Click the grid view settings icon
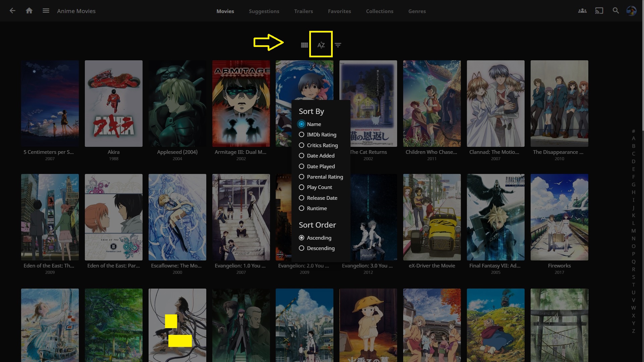The height and width of the screenshot is (362, 644). point(304,45)
